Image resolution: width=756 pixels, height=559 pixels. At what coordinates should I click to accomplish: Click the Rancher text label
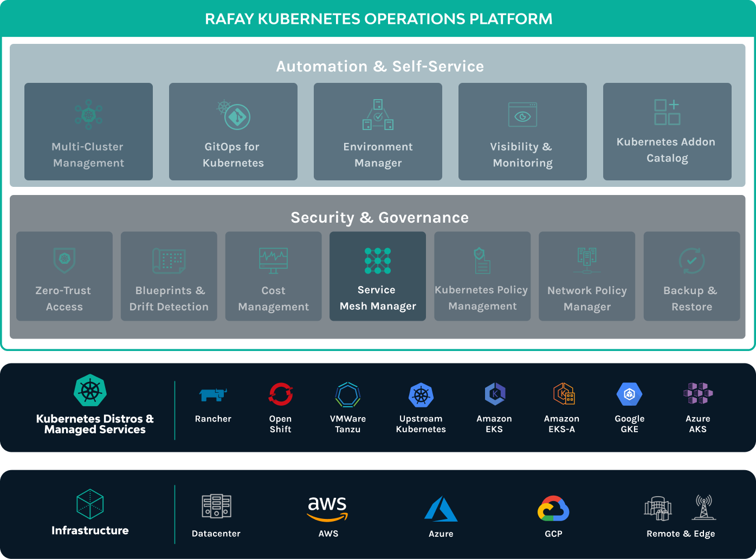213,419
